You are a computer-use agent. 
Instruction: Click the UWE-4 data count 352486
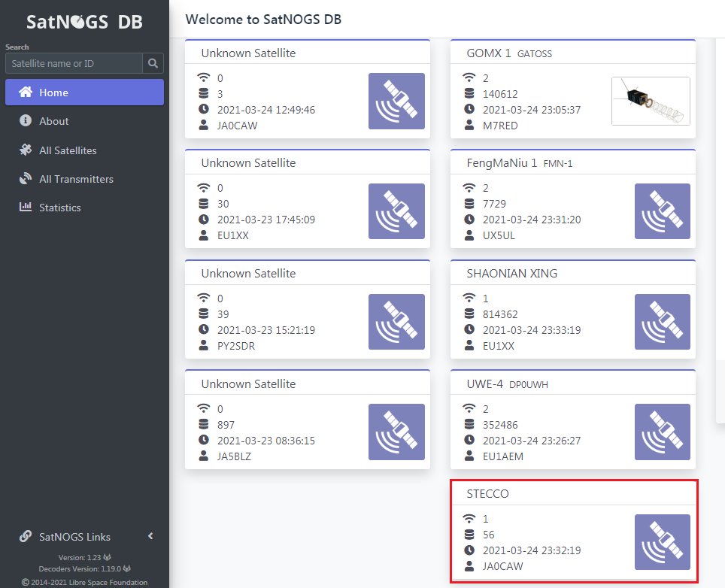(500, 425)
